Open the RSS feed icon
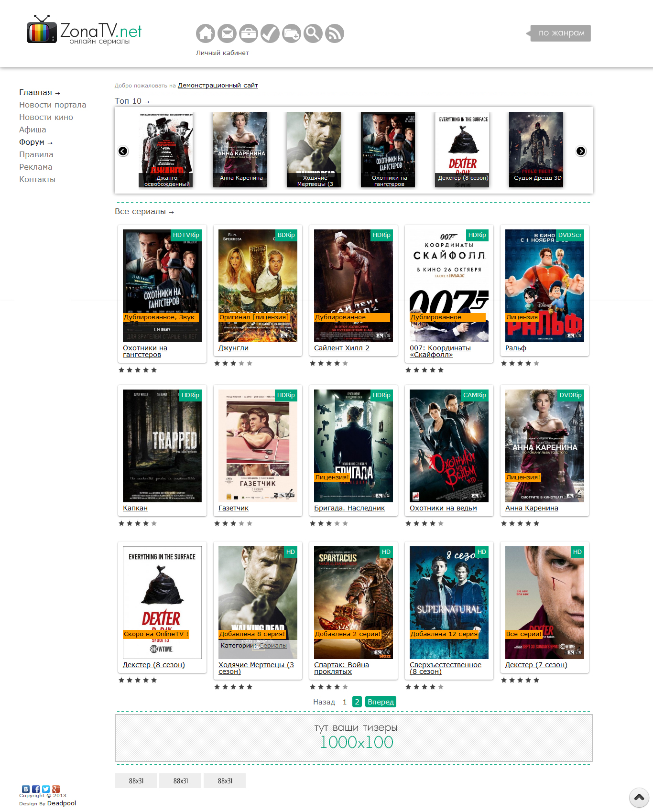This screenshot has width=653, height=812. tap(335, 33)
